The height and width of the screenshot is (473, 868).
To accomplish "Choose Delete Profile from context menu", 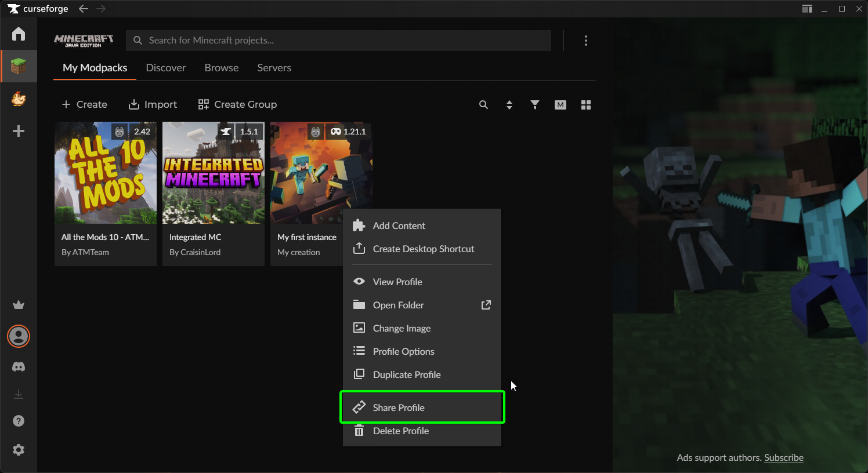I will click(422, 431).
